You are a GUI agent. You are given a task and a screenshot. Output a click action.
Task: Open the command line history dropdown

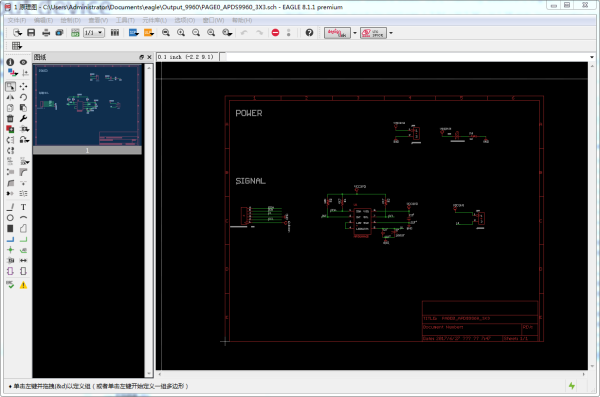[x=592, y=57]
